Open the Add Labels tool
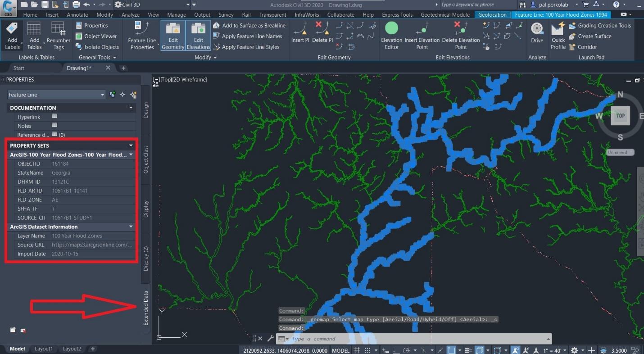 (12, 35)
